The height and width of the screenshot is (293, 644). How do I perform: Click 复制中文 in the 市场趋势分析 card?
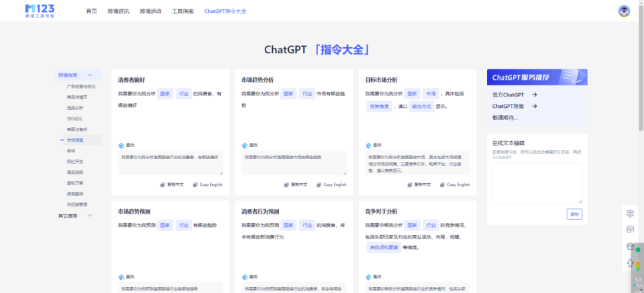point(299,185)
